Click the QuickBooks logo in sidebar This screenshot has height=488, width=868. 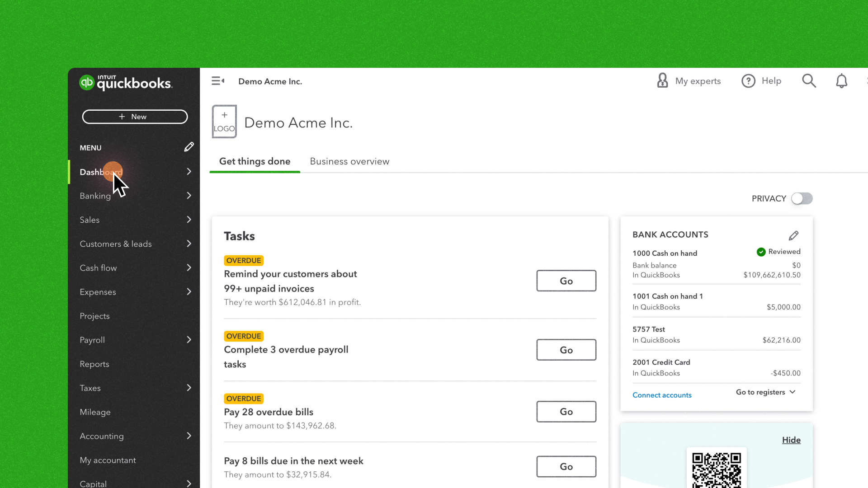(126, 83)
